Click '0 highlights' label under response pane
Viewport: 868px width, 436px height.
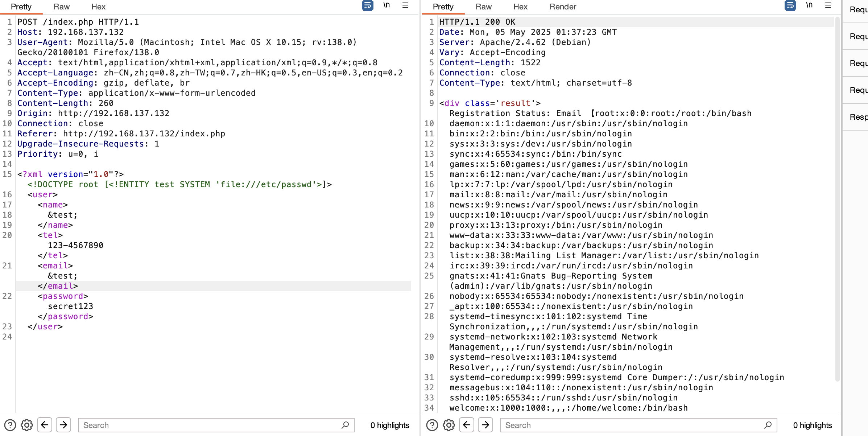pyautogui.click(x=813, y=425)
